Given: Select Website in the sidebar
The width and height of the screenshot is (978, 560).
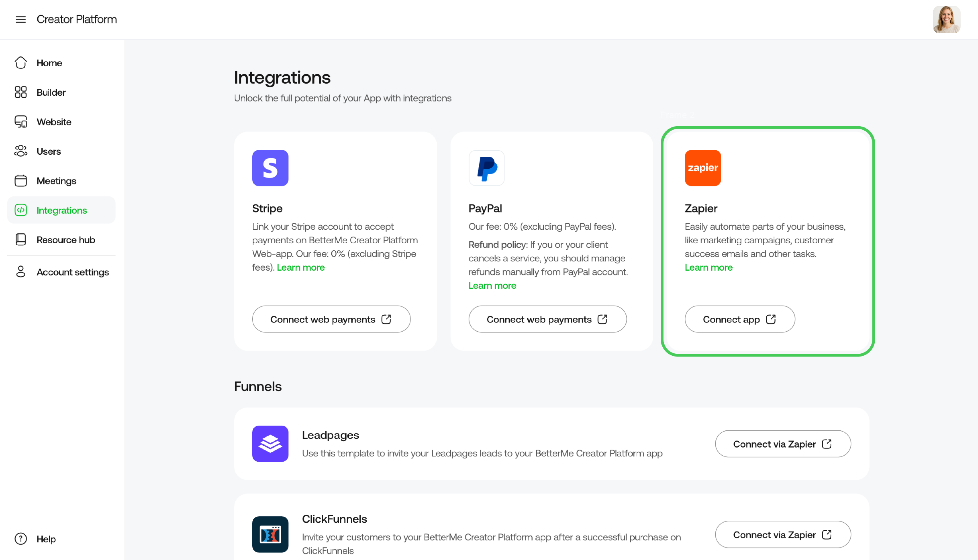Looking at the screenshot, I should 61,122.
